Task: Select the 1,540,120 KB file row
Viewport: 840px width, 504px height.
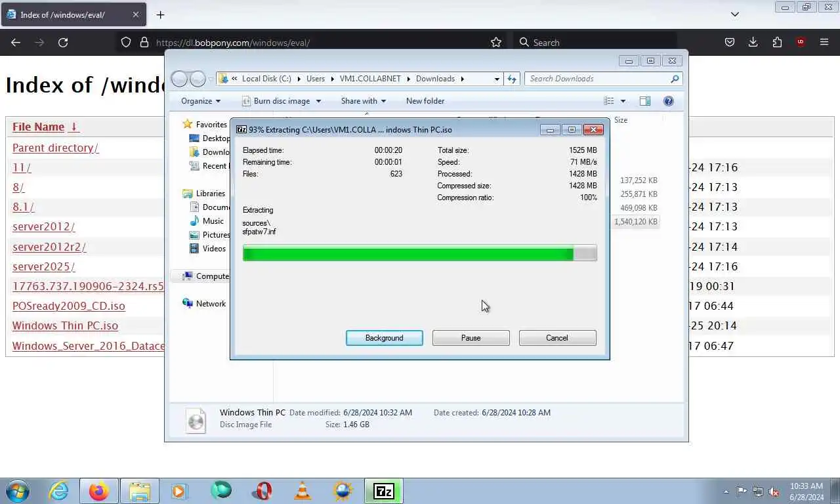Action: tap(635, 222)
